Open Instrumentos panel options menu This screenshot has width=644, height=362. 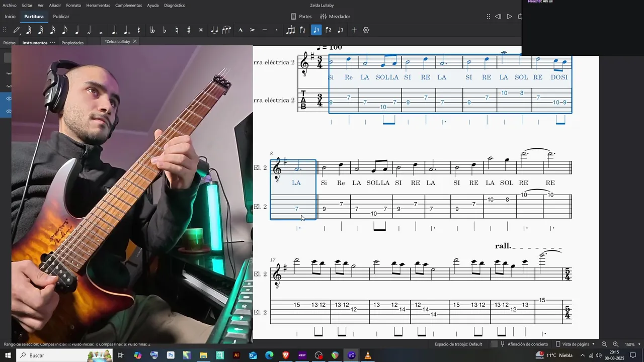53,43
